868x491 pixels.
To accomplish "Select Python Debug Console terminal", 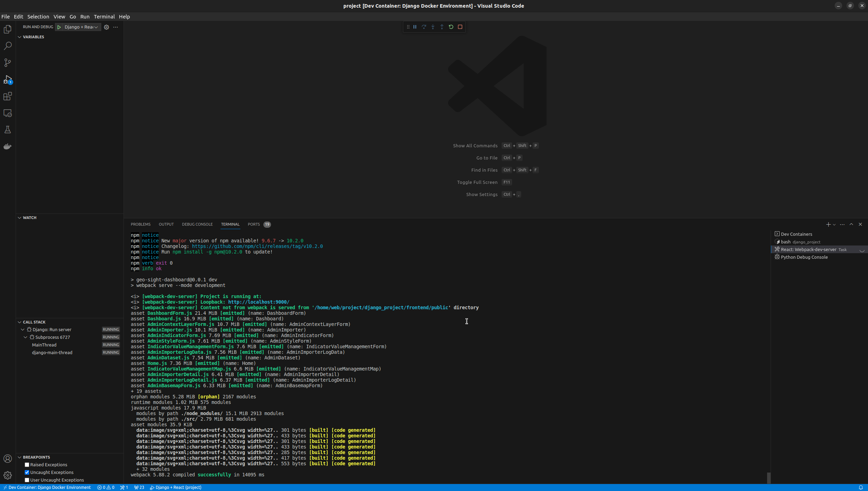I will pos(819,257).
